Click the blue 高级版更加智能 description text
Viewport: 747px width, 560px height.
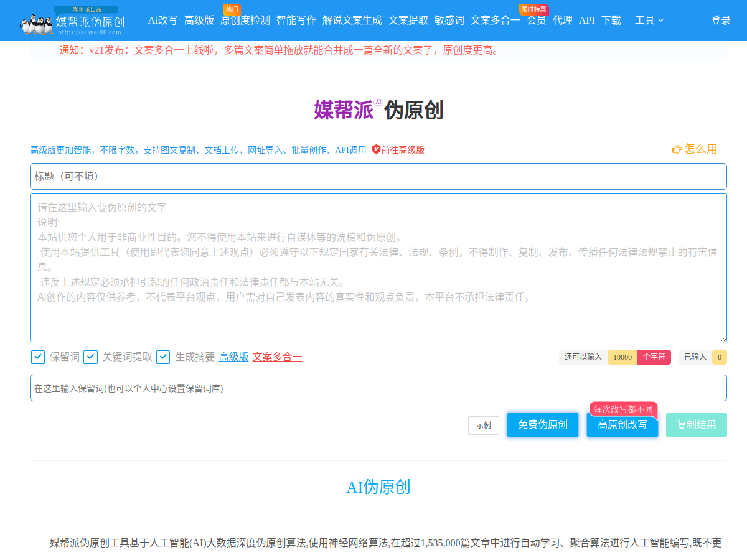(x=198, y=150)
